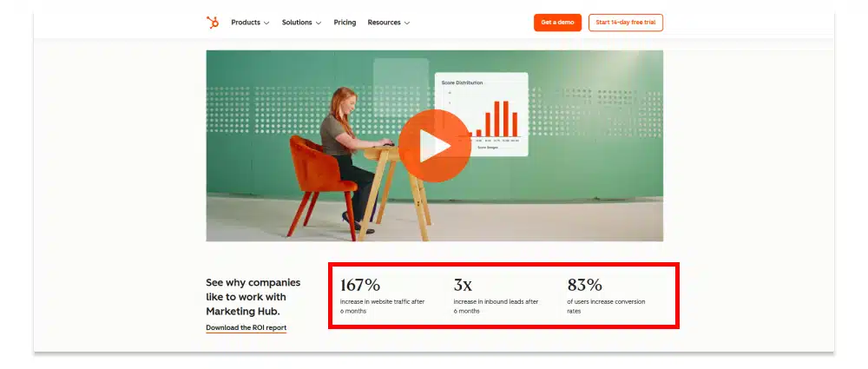Select the 3x inbound leads statistic
The width and height of the screenshot is (868, 369).
pyautogui.click(x=496, y=296)
